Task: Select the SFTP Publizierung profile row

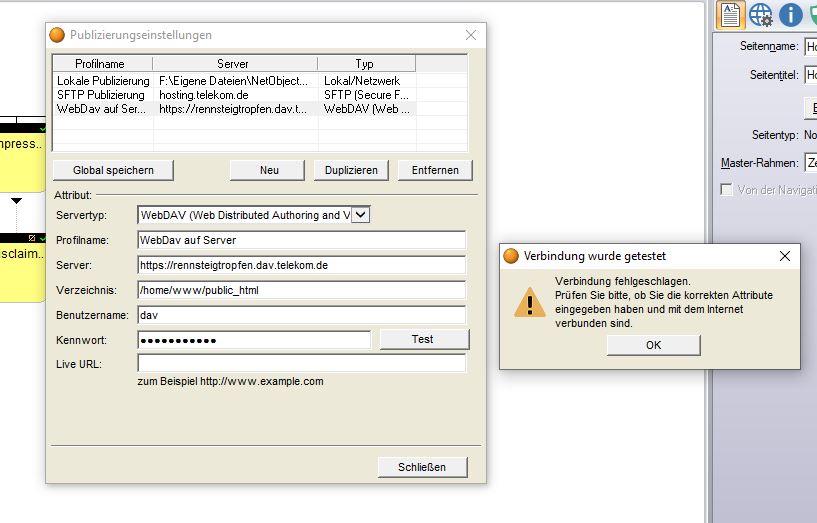Action: 103,94
